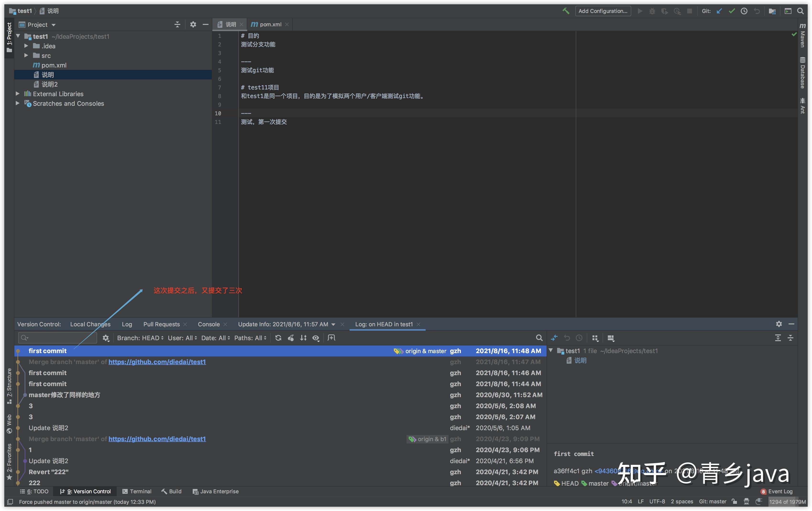Open the github.com/diedai/test1 link in merge commit
This screenshot has width=812, height=511.
tap(157, 362)
